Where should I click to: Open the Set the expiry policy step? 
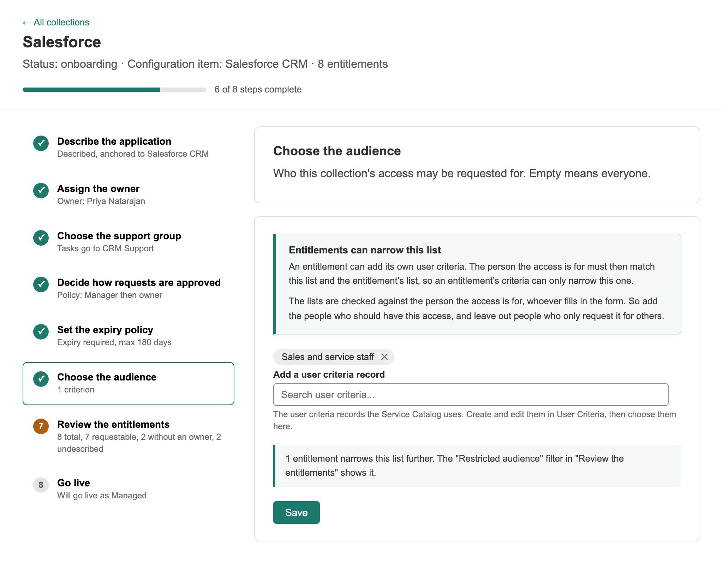point(129,336)
